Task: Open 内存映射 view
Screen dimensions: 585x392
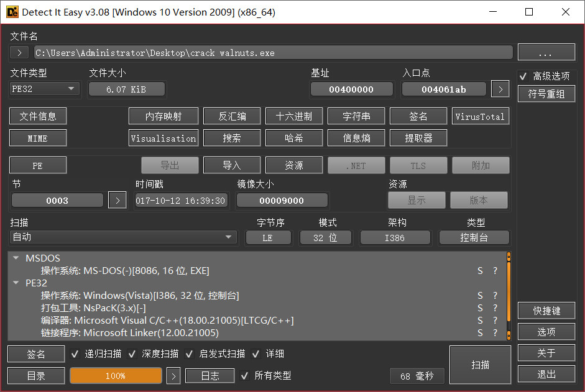Action: point(164,116)
